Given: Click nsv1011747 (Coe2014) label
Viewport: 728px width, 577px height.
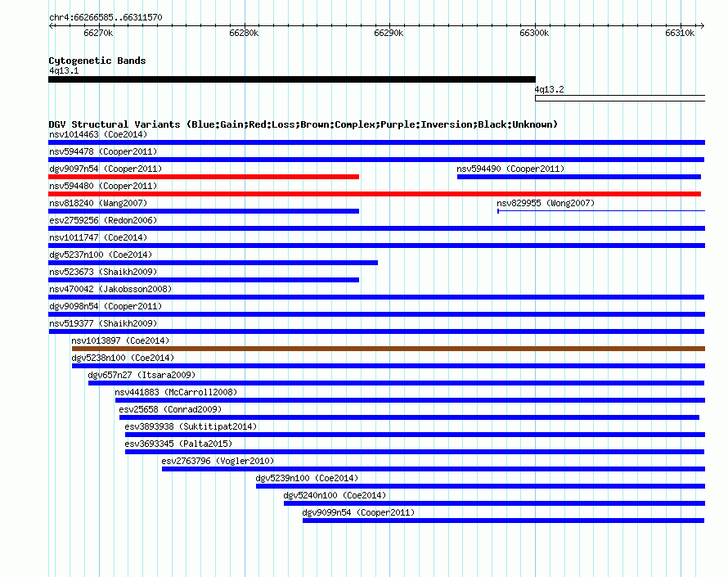Looking at the screenshot, I should 98,237.
